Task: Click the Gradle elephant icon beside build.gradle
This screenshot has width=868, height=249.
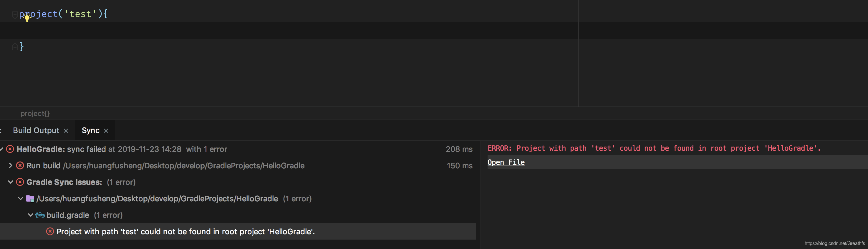Action: (40, 215)
